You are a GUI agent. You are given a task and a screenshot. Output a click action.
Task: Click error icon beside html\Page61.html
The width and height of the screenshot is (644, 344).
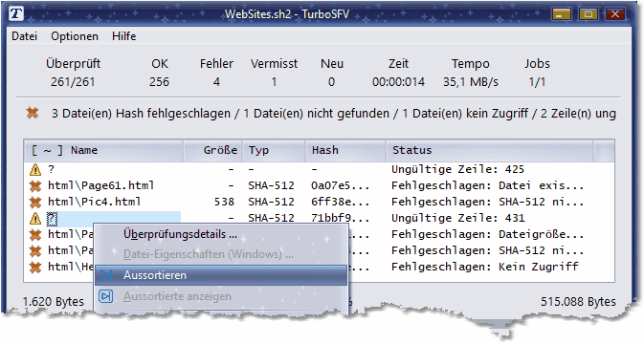[35, 185]
